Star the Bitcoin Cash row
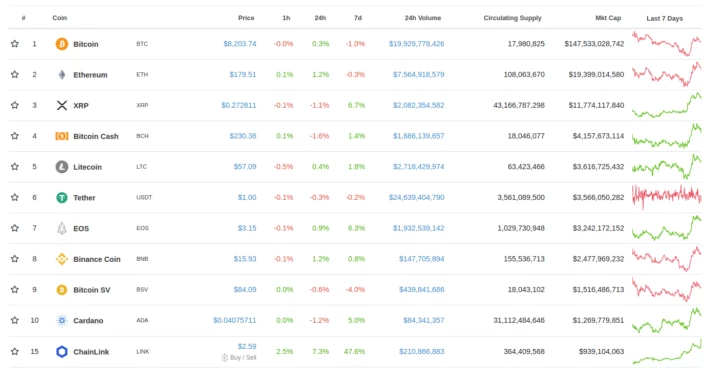710x371 pixels. click(x=15, y=136)
